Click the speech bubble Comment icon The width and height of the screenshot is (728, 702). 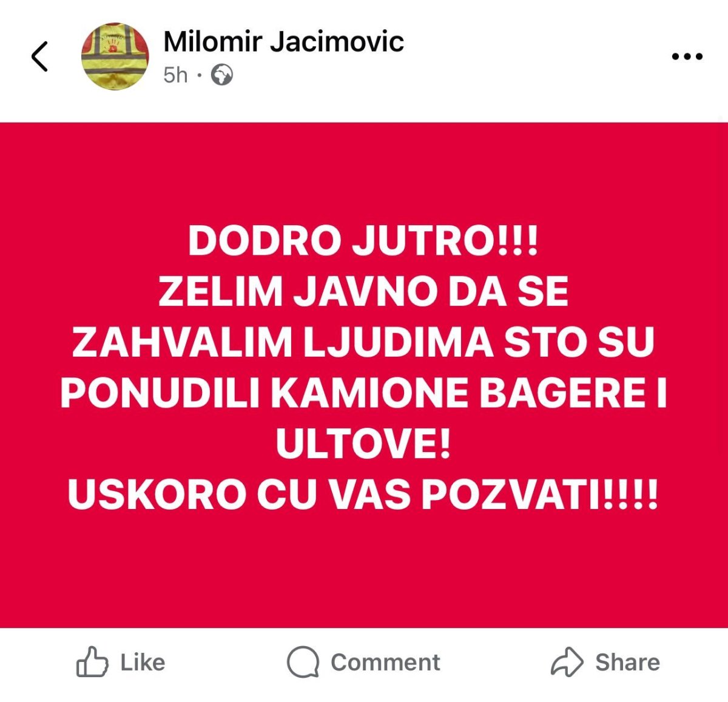coord(303,662)
